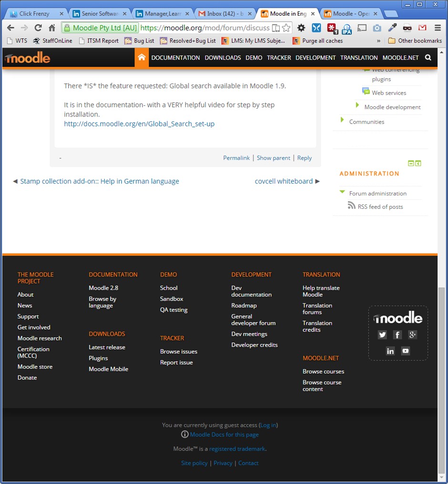Click the footer Moodle logo
The width and height of the screenshot is (448, 484).
[398, 318]
